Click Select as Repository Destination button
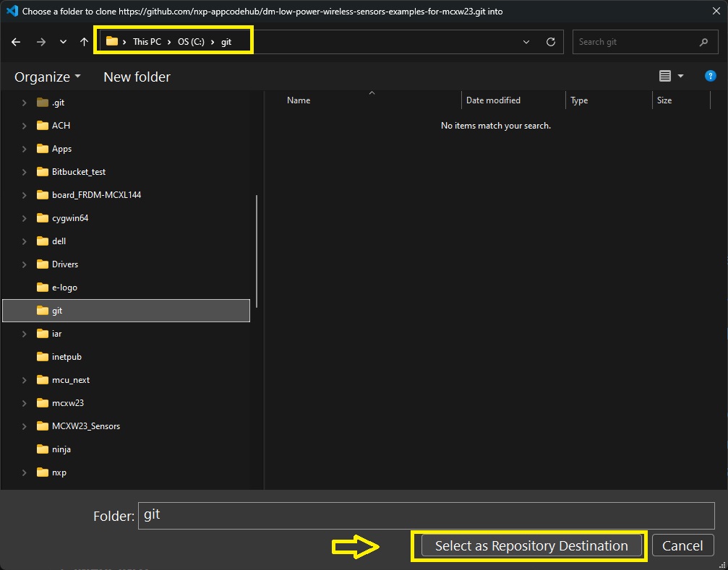 (531, 546)
